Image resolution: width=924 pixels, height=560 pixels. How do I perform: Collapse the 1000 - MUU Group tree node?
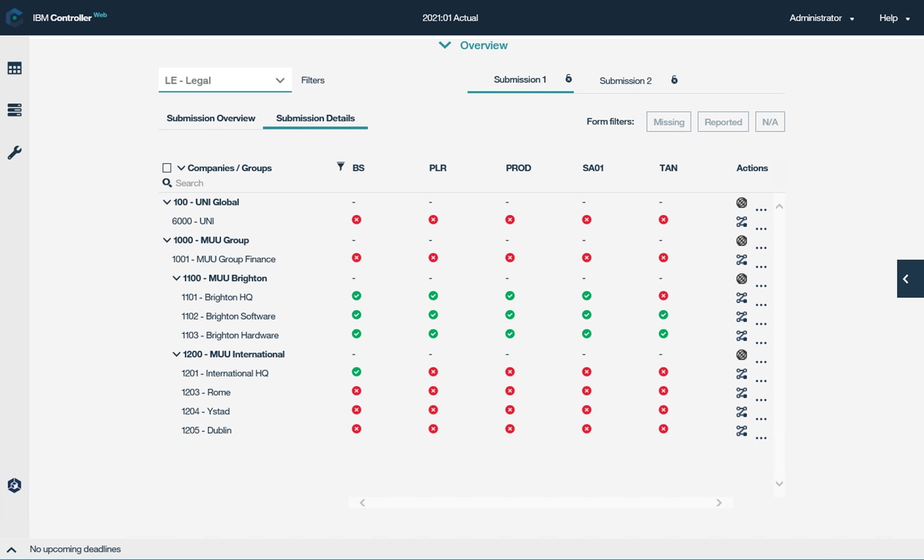pyautogui.click(x=167, y=240)
